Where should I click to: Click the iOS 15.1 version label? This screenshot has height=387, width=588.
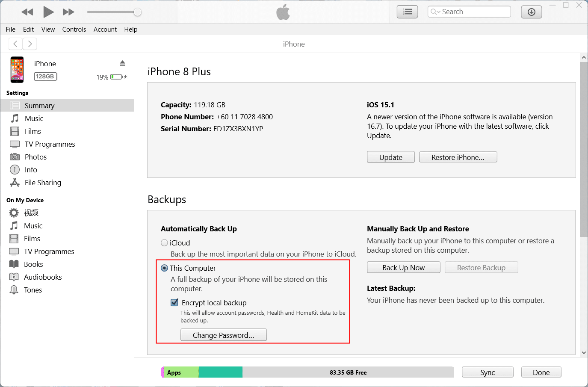(381, 105)
